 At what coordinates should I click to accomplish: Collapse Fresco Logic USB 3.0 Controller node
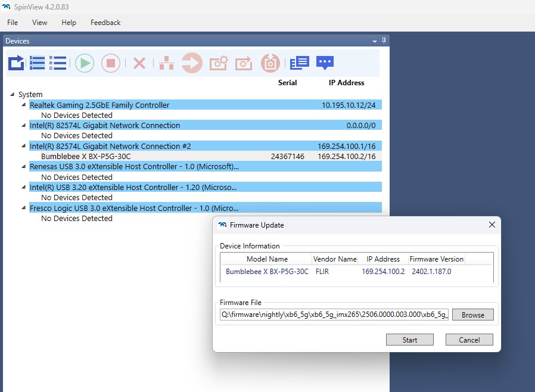pos(24,208)
